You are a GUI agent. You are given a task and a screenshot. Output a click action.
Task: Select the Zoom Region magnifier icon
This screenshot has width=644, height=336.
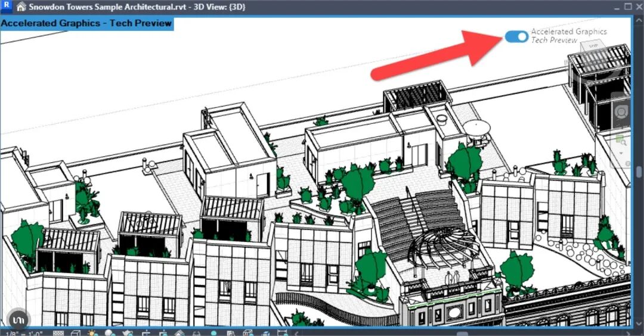coord(621,141)
